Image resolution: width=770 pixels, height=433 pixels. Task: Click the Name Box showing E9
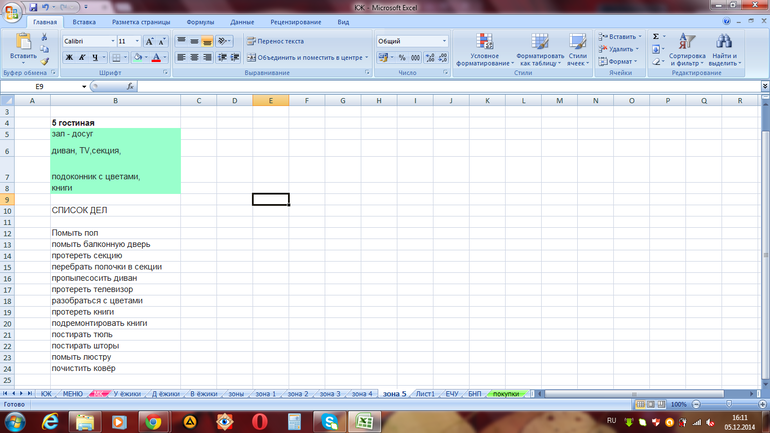tap(40, 86)
